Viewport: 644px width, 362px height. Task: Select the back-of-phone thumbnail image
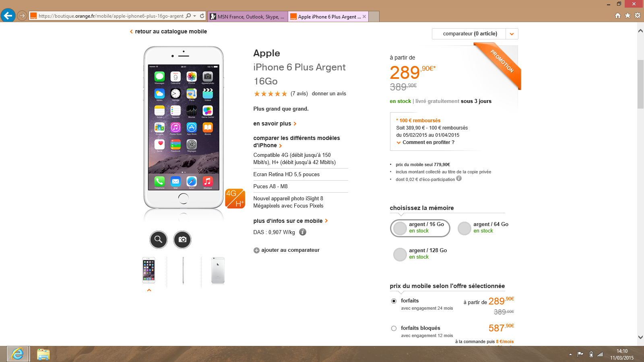click(218, 270)
